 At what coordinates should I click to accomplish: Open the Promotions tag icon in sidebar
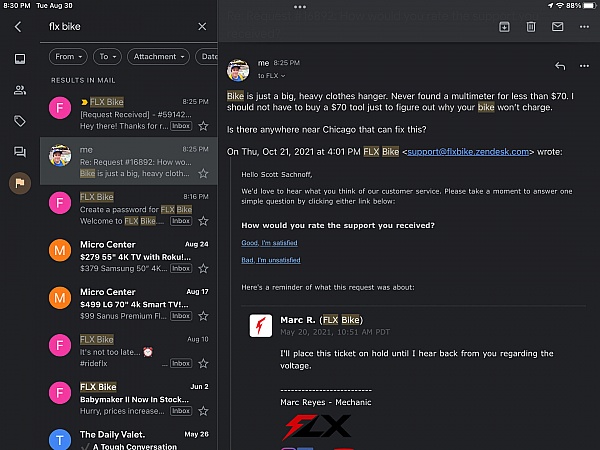(x=19, y=121)
